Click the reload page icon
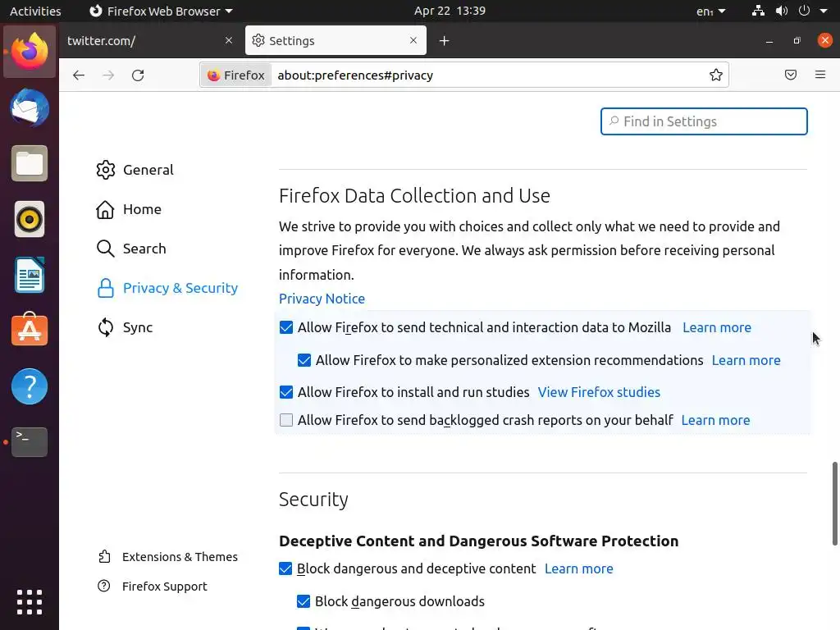 [138, 75]
